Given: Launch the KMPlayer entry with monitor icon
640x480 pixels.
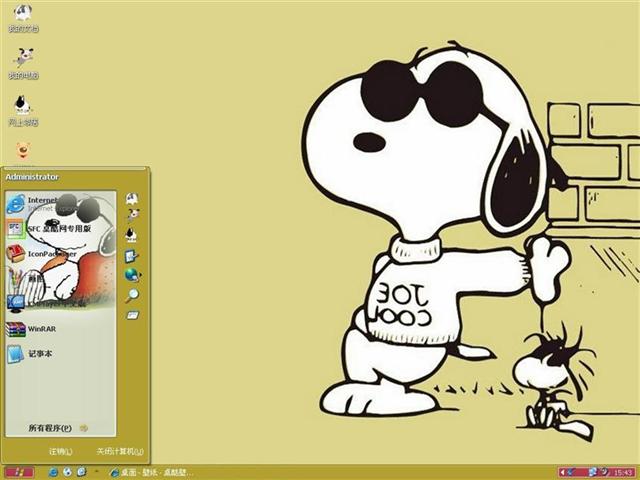Looking at the screenshot, I should pyautogui.click(x=60, y=304).
